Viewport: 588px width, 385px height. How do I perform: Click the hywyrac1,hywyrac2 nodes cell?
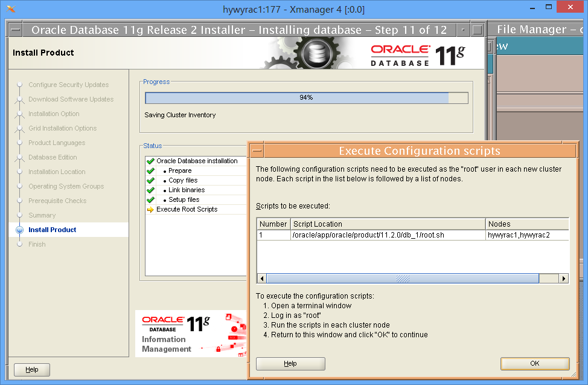click(527, 235)
